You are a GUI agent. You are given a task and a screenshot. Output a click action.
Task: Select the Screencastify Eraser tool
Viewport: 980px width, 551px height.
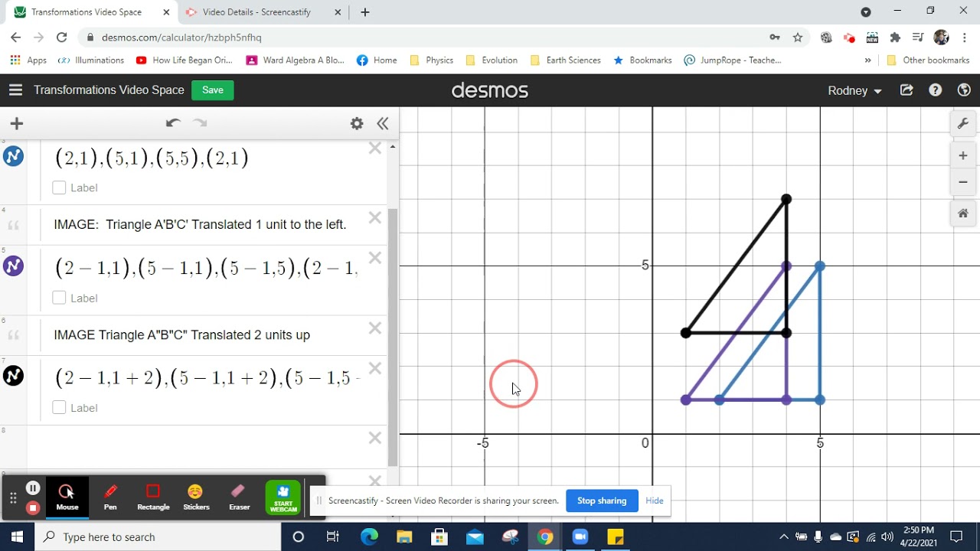coord(239,496)
